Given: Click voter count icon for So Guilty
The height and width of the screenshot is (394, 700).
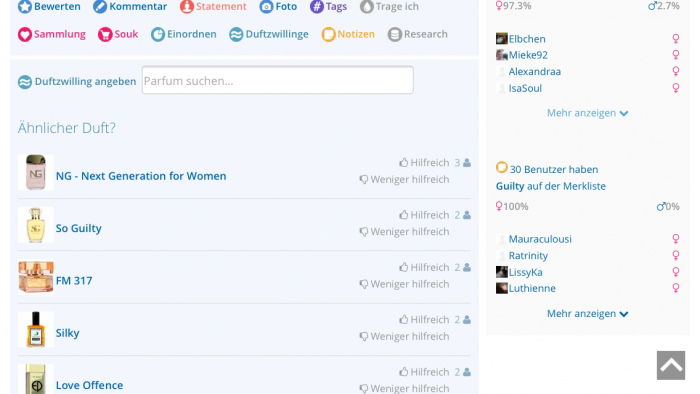Looking at the screenshot, I should 467,215.
